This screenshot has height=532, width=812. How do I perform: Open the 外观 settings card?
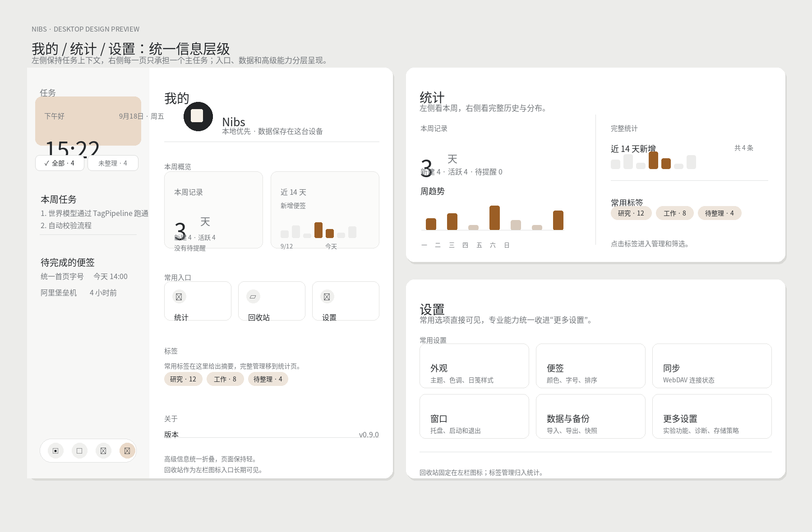[474, 366]
